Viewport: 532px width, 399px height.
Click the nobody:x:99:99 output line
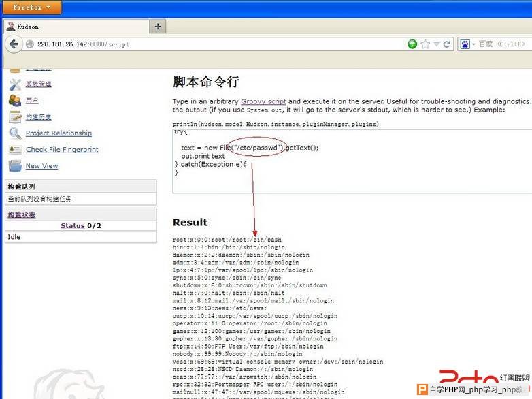237,354
